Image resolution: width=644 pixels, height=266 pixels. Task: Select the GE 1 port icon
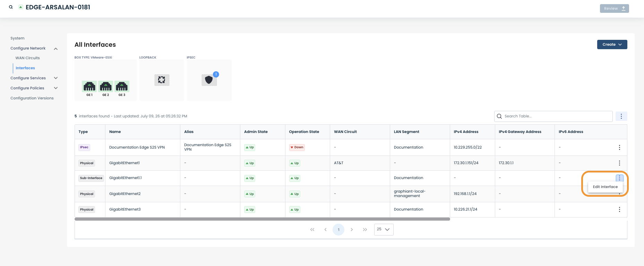pos(89,86)
